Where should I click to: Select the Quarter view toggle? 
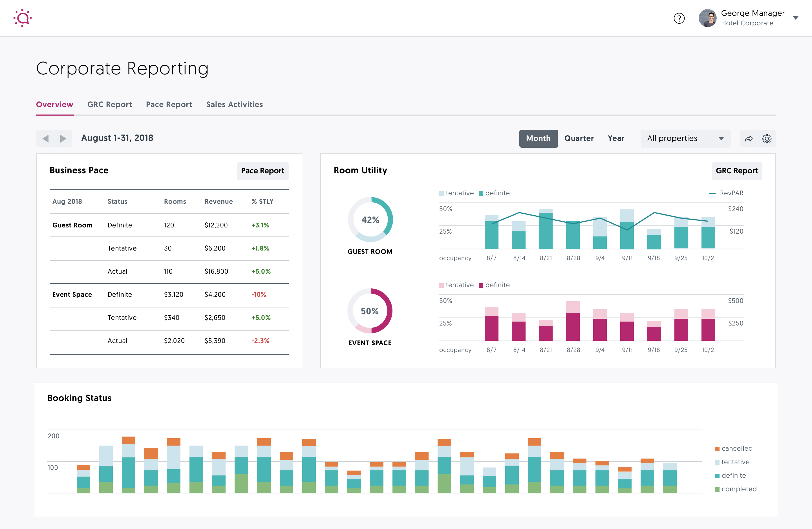(x=579, y=138)
